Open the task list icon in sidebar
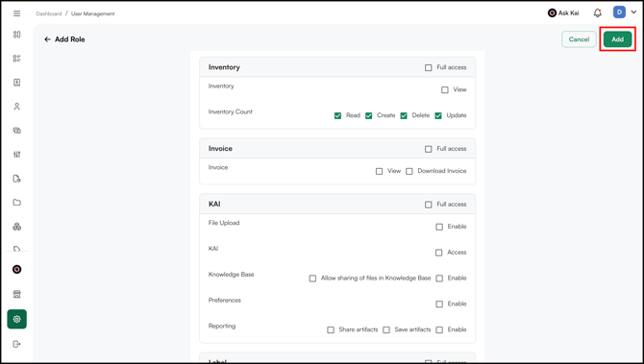Image resolution: width=644 pixels, height=364 pixels. (17, 59)
